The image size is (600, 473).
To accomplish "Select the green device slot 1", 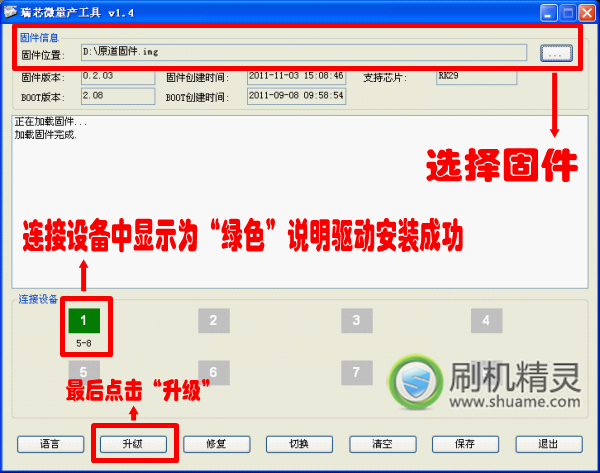I will (x=84, y=321).
